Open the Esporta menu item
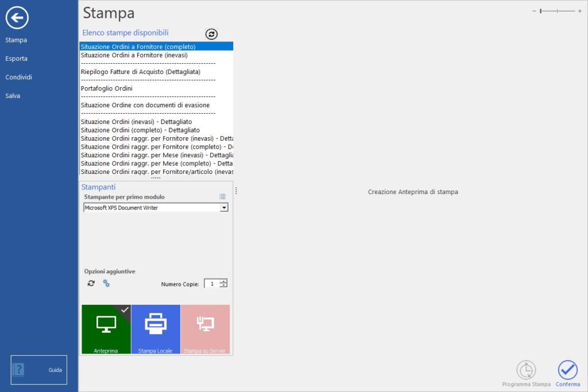The image size is (588, 392). pyautogui.click(x=17, y=59)
